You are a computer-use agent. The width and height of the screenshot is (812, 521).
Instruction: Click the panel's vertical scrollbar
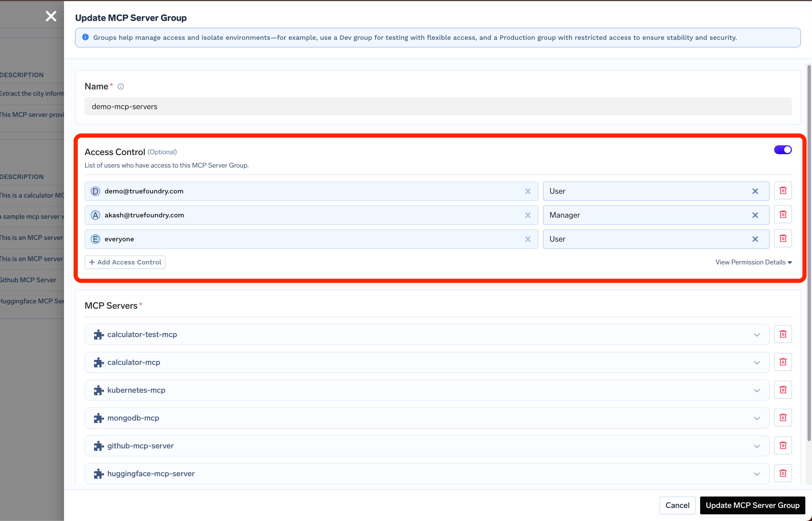(809, 253)
